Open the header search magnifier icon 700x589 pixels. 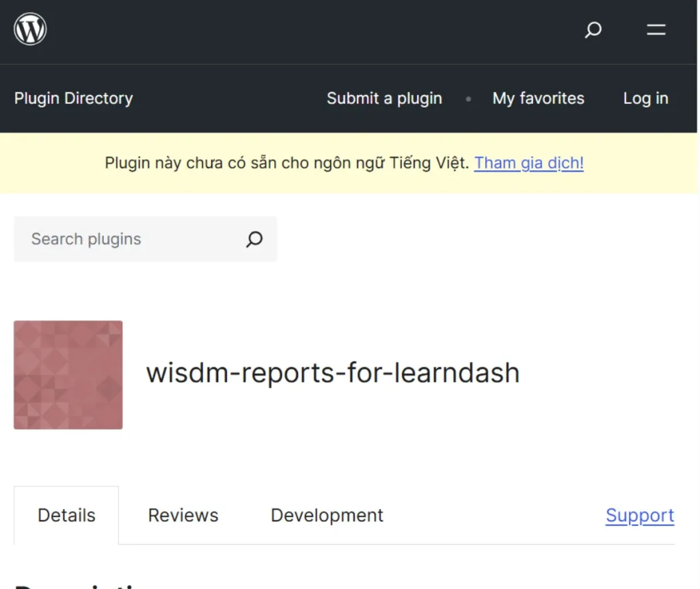(593, 30)
